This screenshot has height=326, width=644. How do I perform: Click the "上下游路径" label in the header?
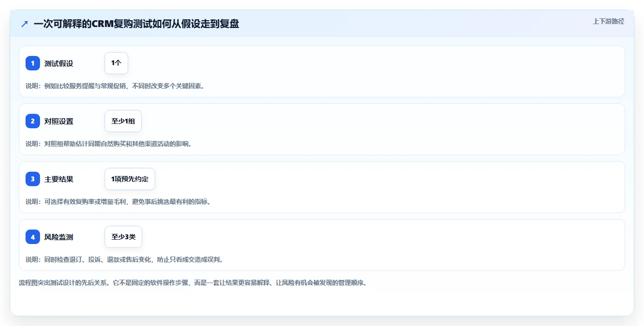point(608,21)
